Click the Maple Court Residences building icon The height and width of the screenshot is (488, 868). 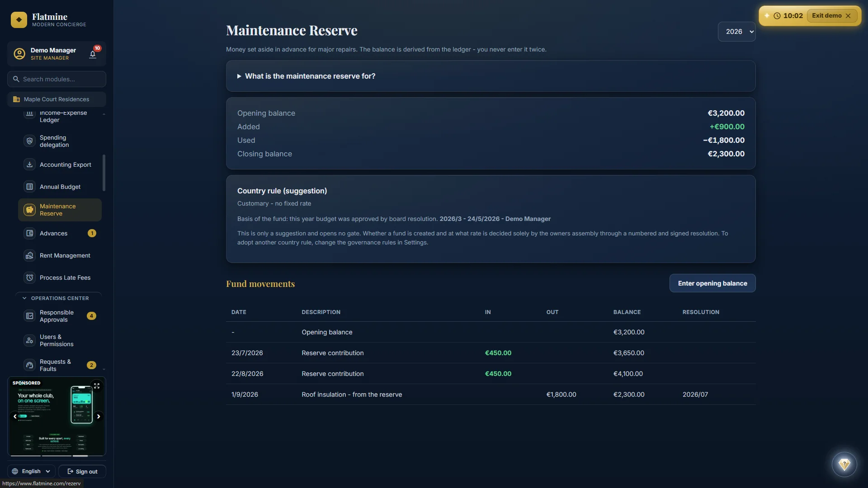pos(17,99)
